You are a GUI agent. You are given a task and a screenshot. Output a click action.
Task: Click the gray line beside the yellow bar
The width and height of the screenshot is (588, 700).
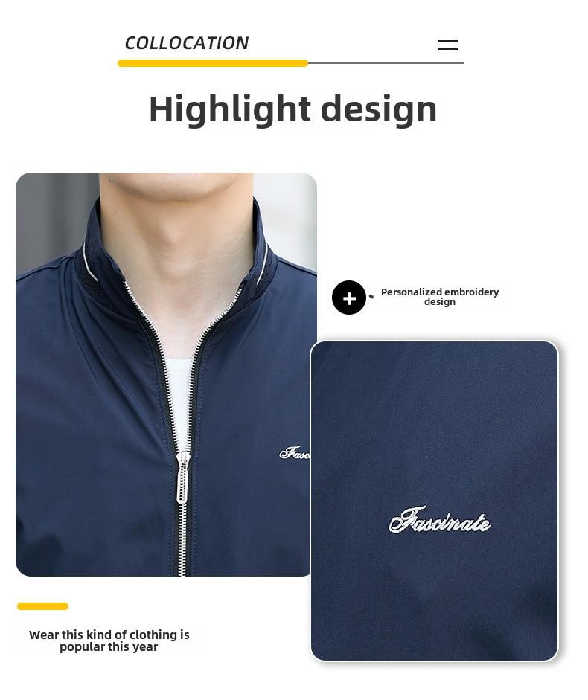click(386, 63)
